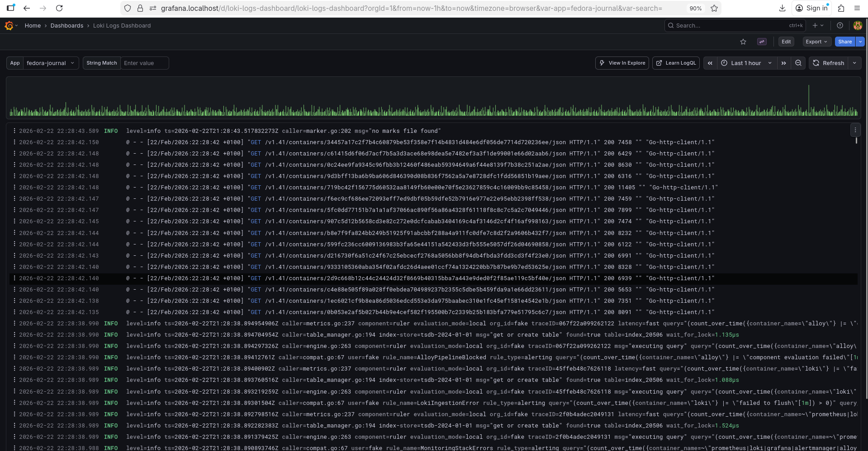Image resolution: width=868 pixels, height=451 pixels.
Task: Click the padlock site info icon
Action: pos(140,8)
